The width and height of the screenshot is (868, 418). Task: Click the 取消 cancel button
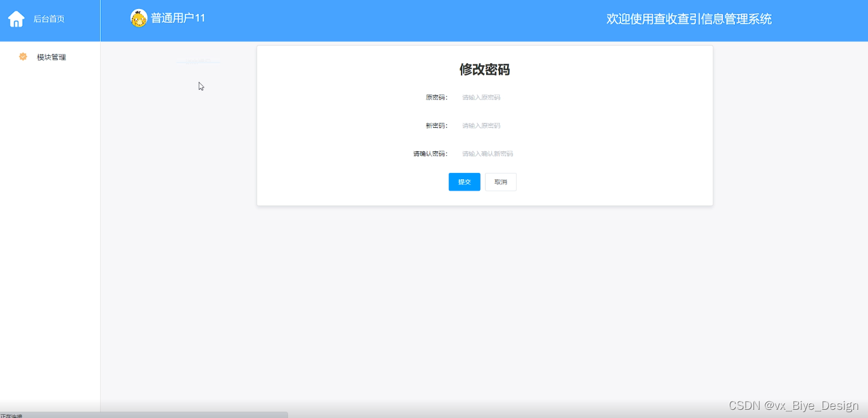[501, 182]
